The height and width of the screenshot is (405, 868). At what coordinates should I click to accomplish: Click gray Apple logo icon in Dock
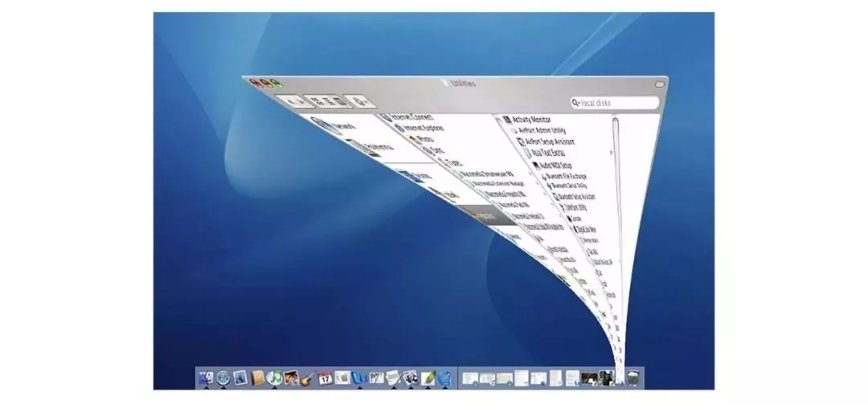point(342,378)
